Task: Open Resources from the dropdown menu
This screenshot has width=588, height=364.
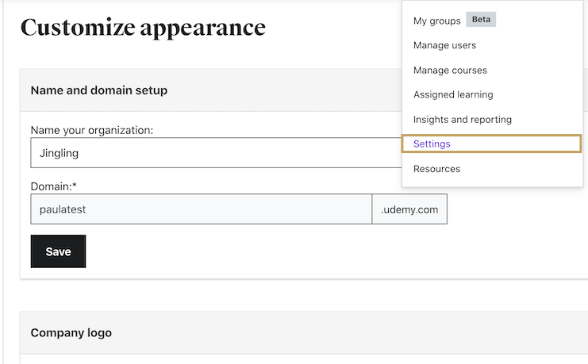Action: point(436,168)
